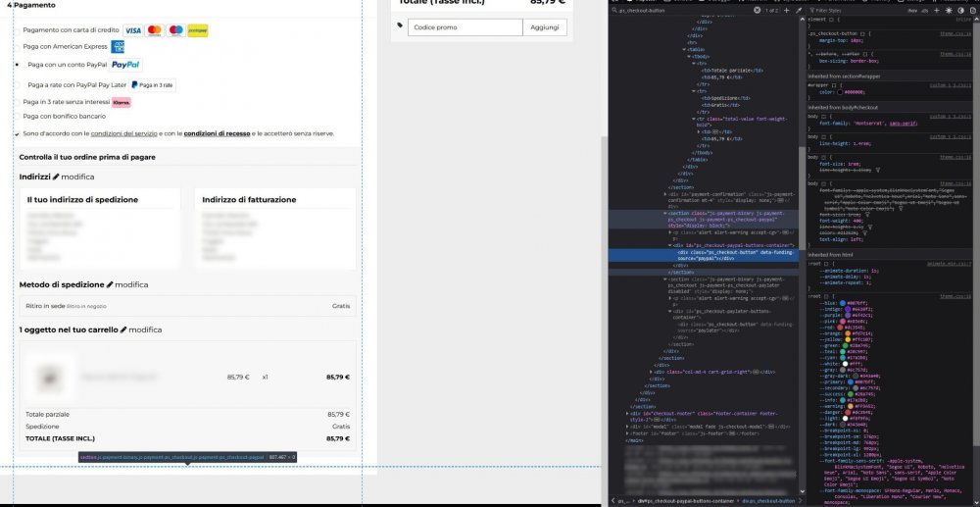Click the Postepay yellow card logo

198,30
